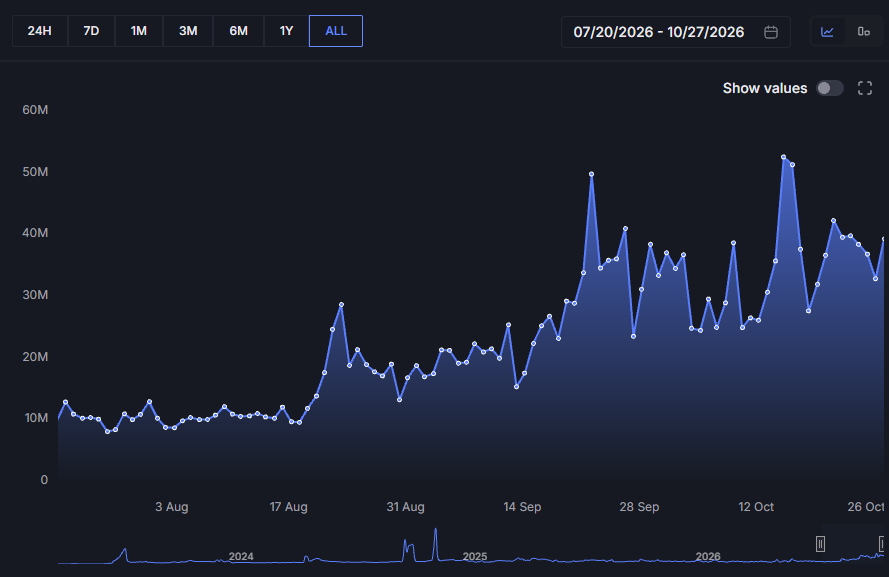Switch to bar chart view
The height and width of the screenshot is (577, 889).
863,32
